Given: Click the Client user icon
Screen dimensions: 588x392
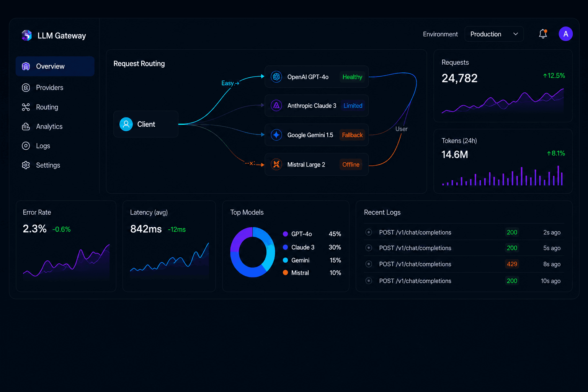Looking at the screenshot, I should click(126, 124).
